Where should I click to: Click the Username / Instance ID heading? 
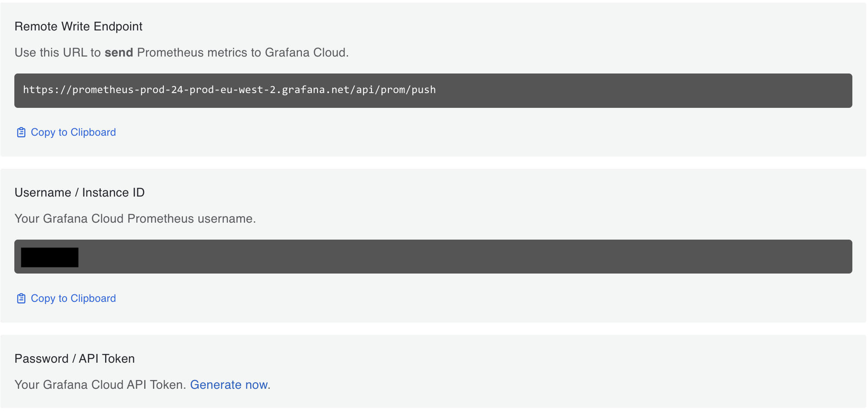tap(80, 193)
